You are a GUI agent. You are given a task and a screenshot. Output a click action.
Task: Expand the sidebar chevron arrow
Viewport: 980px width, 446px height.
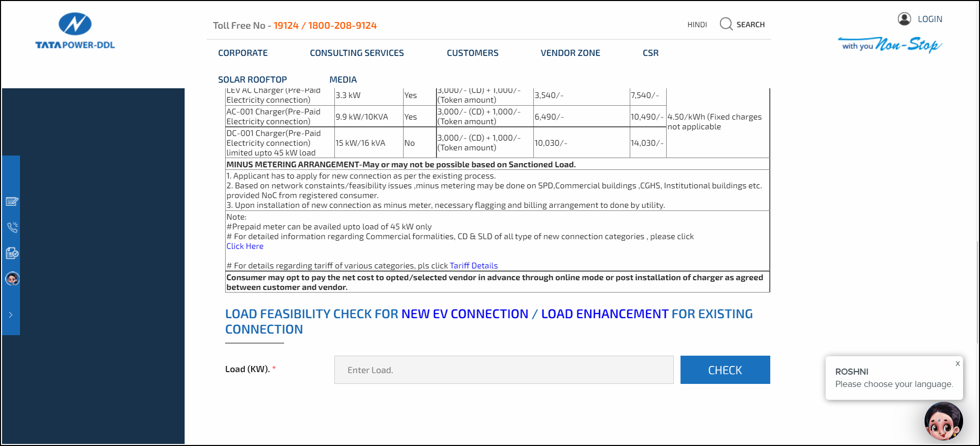coord(10,315)
